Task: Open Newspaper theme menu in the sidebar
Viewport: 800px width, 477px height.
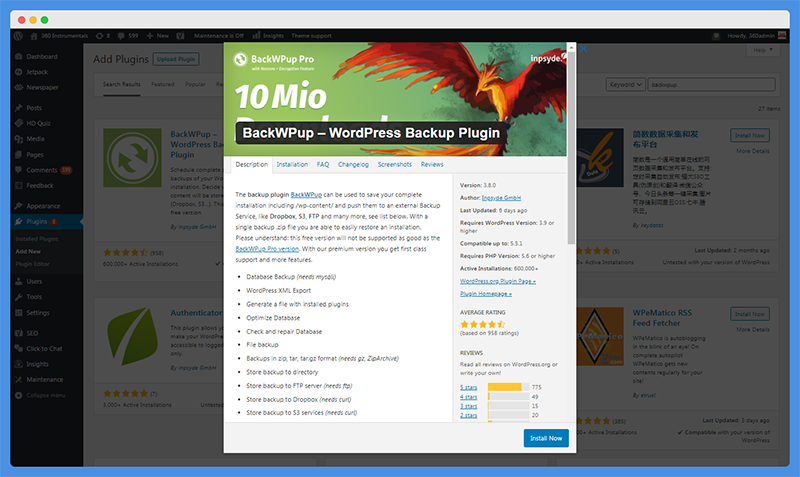Action: pyautogui.click(x=42, y=87)
